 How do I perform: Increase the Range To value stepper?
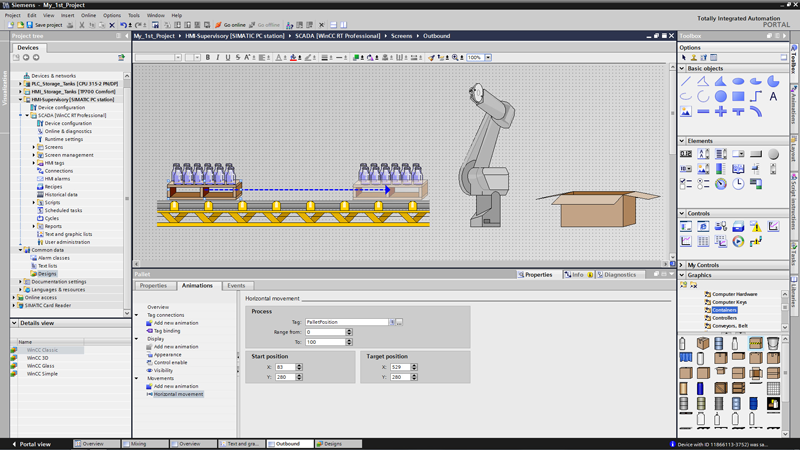[x=349, y=340]
